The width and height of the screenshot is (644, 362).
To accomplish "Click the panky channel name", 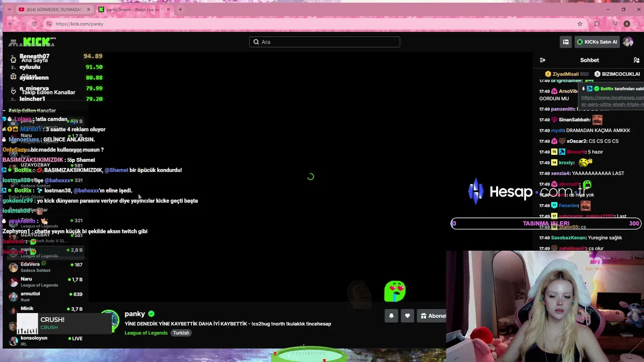I will click(135, 314).
